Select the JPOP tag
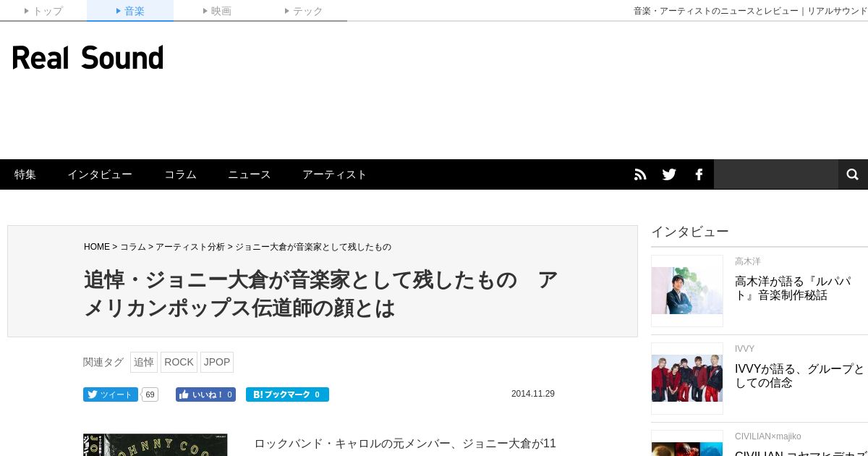Screen dimensions: 868x456 pos(217,362)
